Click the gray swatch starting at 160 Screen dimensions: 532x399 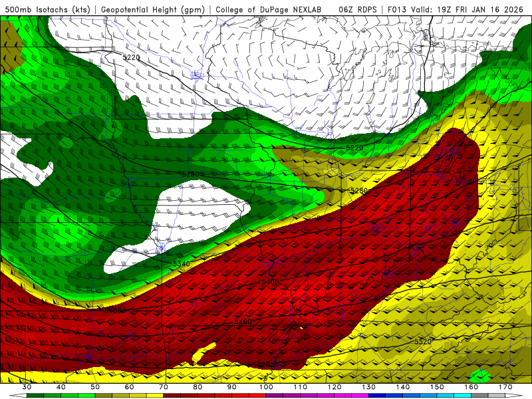(x=479, y=395)
